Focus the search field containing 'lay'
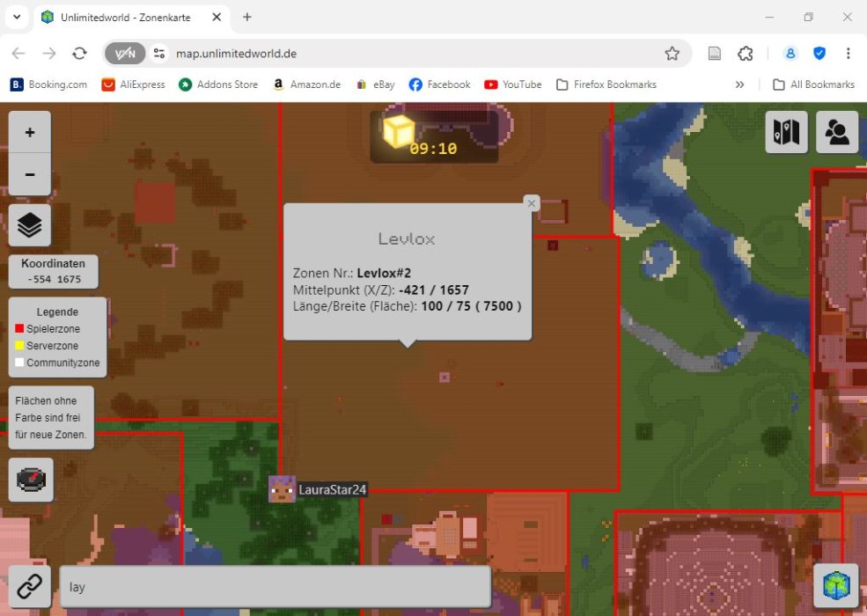The image size is (867, 616). coord(276,587)
